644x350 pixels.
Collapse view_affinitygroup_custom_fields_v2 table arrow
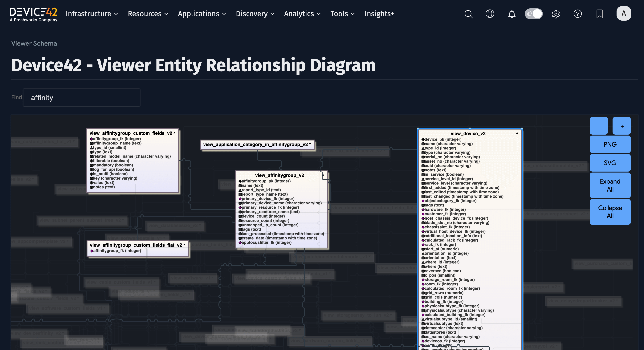(174, 133)
